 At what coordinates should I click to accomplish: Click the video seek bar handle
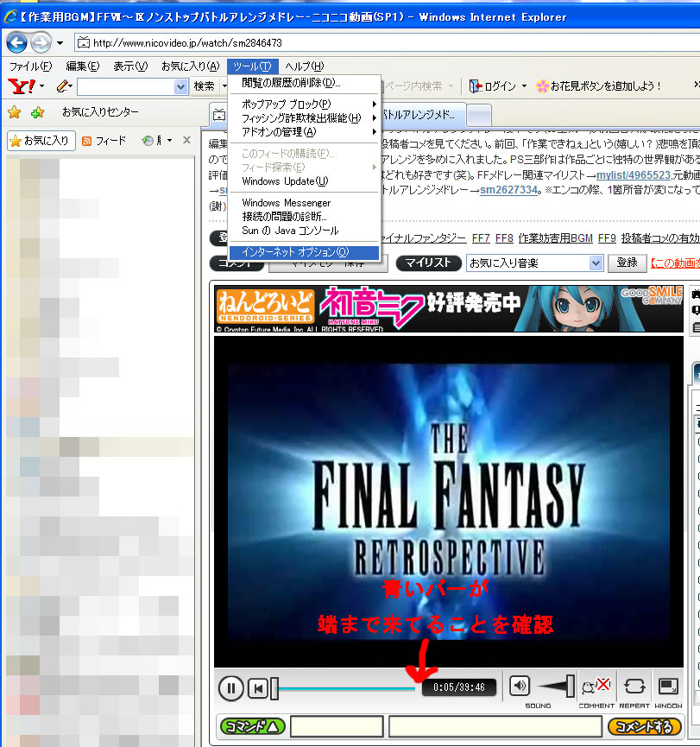coord(274,688)
